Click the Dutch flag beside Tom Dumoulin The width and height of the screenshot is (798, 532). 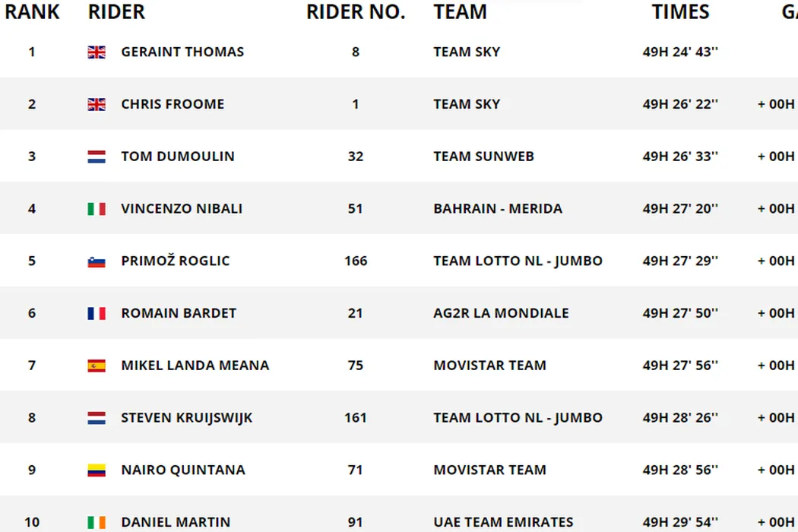click(x=97, y=157)
